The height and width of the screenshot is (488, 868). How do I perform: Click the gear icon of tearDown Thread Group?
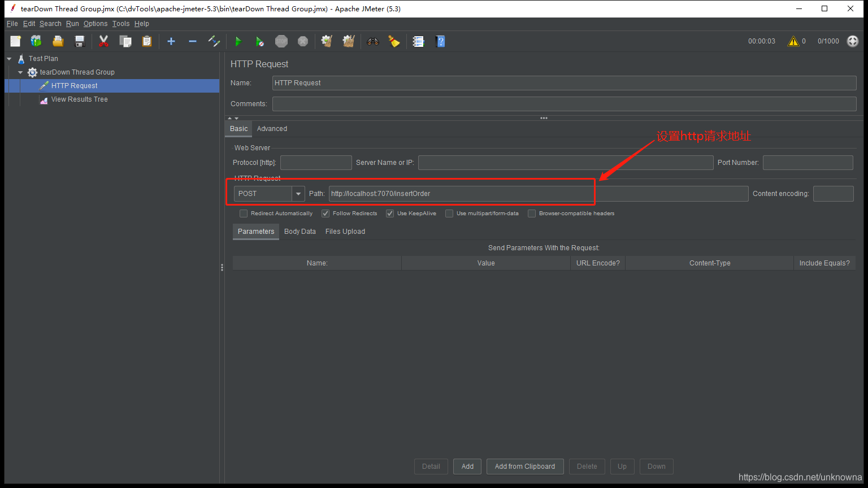pyautogui.click(x=32, y=72)
